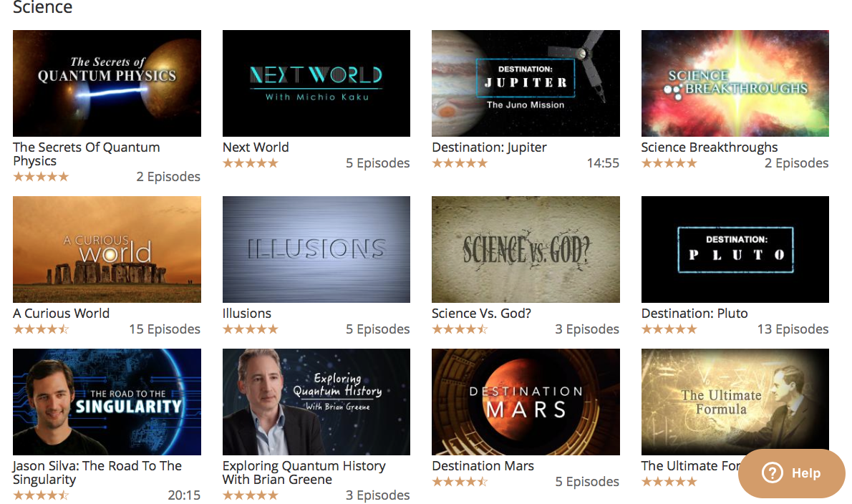Click star rating under Next World
852x504 pixels.
(x=251, y=163)
